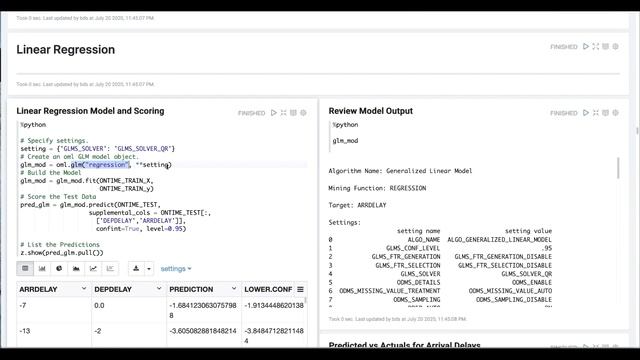
Task: Click Mining Function: REGRESSION text
Action: tap(377, 188)
